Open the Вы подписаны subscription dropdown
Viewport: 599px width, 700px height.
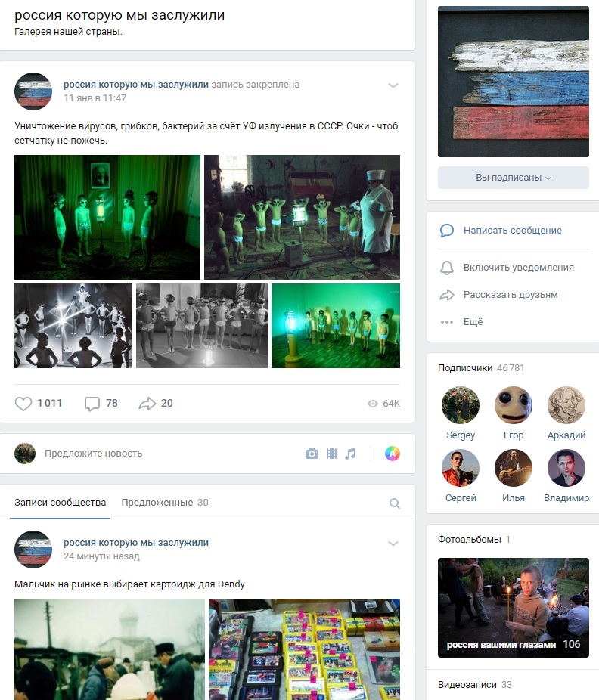pos(514,178)
